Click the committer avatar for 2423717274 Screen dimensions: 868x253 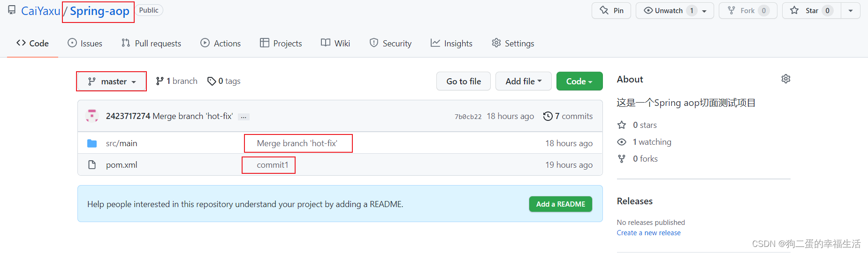point(92,116)
